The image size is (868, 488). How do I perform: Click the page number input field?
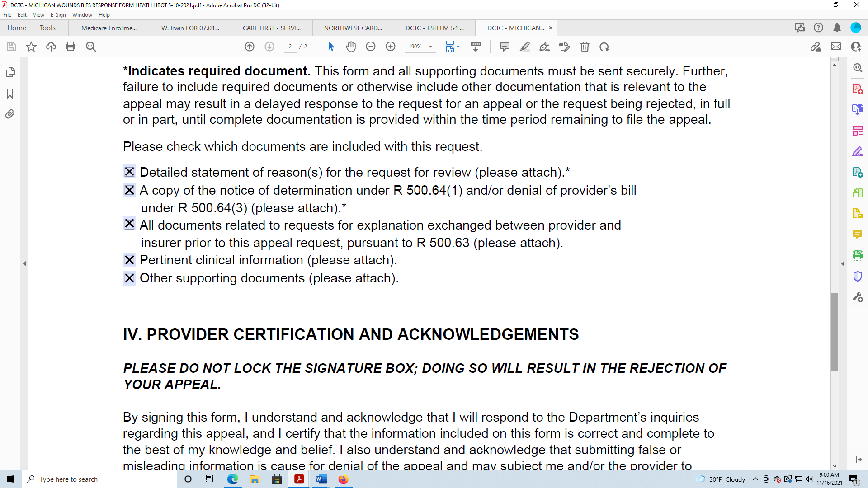[x=291, y=47]
